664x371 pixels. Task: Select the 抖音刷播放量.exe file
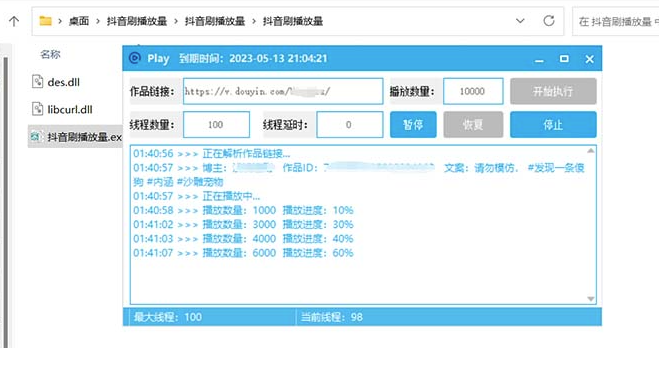[x=75, y=136]
